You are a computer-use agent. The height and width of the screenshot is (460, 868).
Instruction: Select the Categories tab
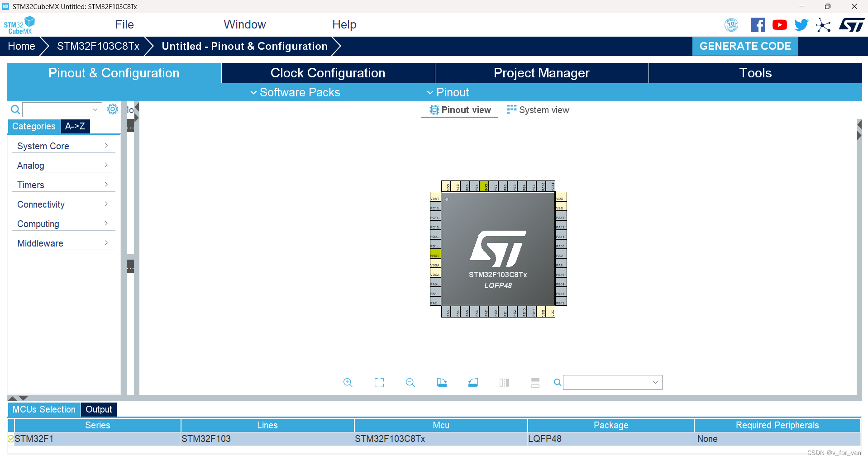point(34,126)
